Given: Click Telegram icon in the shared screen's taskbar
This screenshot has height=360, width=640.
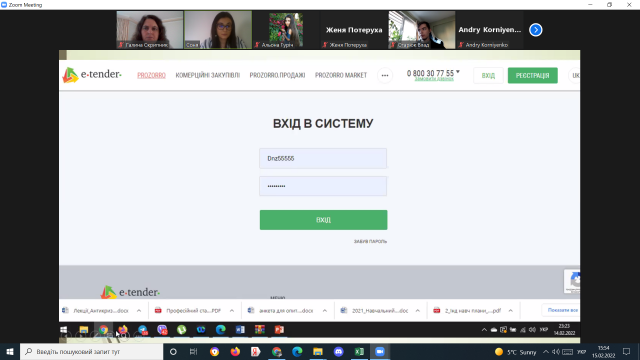Looking at the screenshot, I should (x=142, y=329).
